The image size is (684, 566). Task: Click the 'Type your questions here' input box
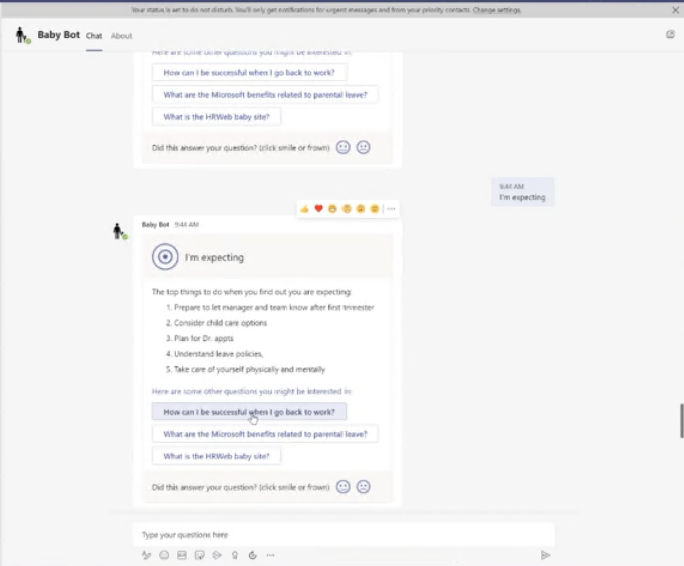coord(340,535)
